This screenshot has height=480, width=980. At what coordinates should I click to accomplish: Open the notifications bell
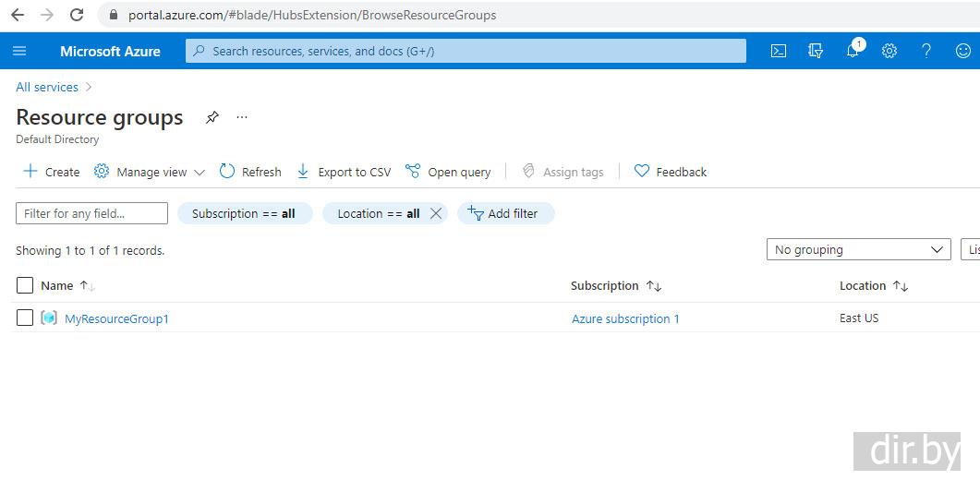[853, 52]
